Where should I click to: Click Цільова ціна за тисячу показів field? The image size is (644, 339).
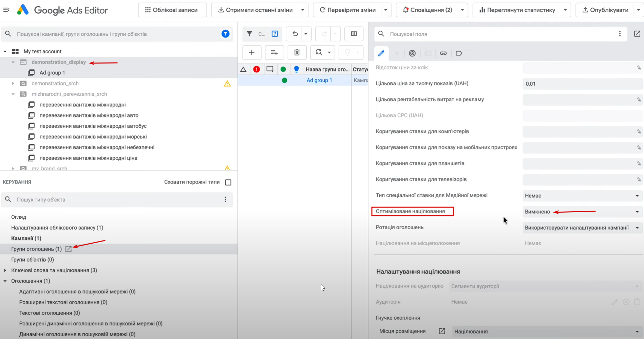[x=582, y=84]
